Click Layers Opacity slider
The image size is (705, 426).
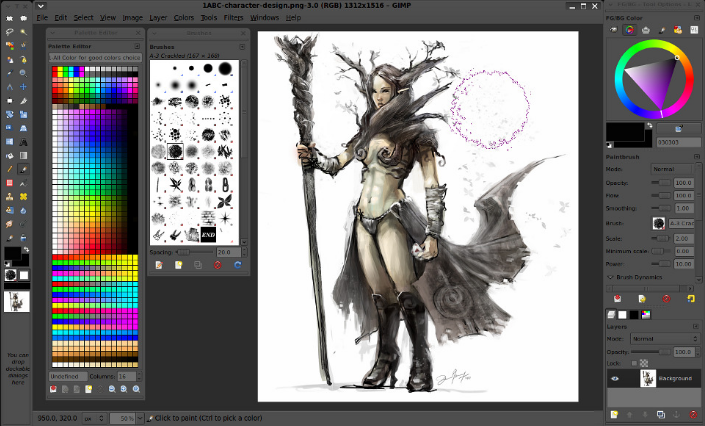(x=651, y=352)
